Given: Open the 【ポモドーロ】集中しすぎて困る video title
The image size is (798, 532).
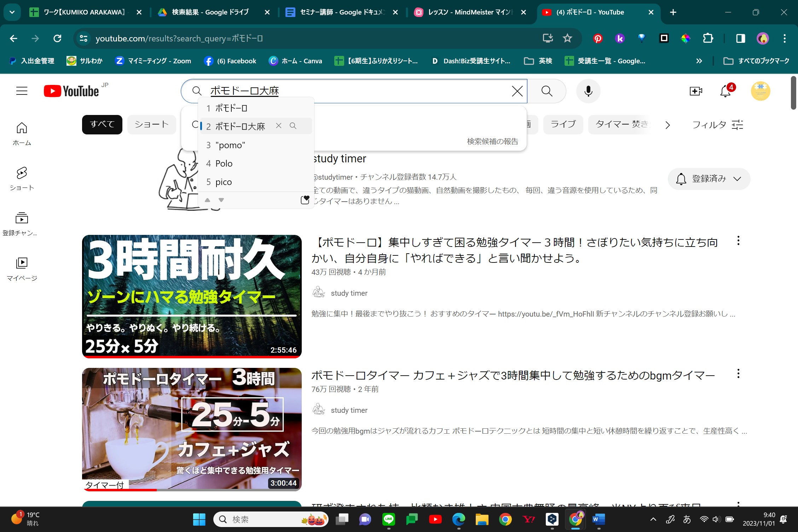Looking at the screenshot, I should pos(515,250).
